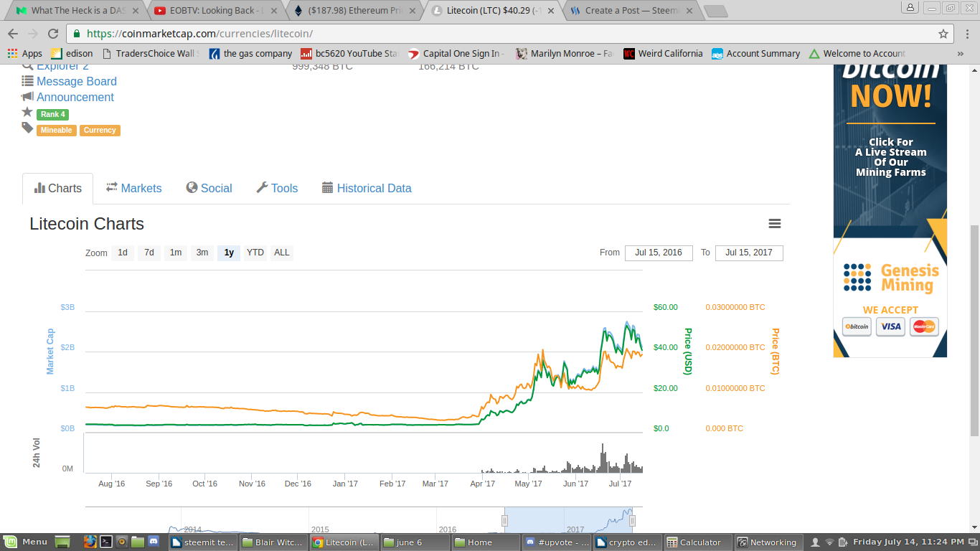
Task: Open the Networking taskbar window
Action: pyautogui.click(x=767, y=542)
